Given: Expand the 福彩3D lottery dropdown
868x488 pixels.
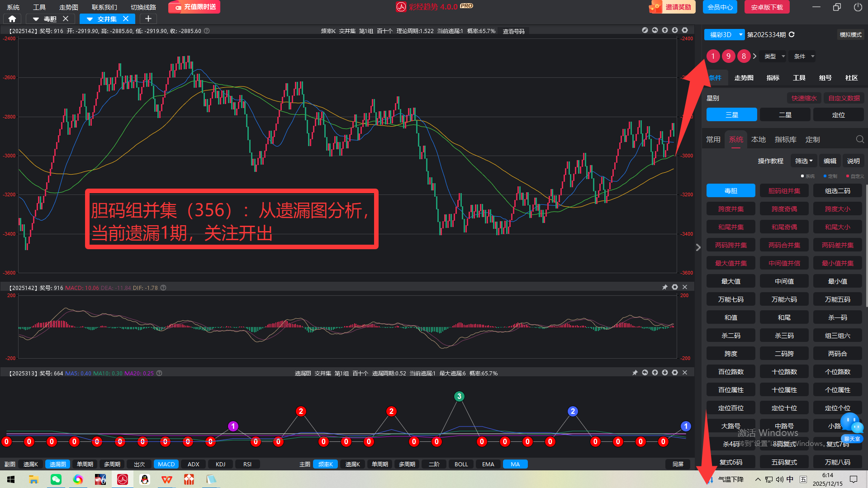Looking at the screenshot, I should 740,34.
